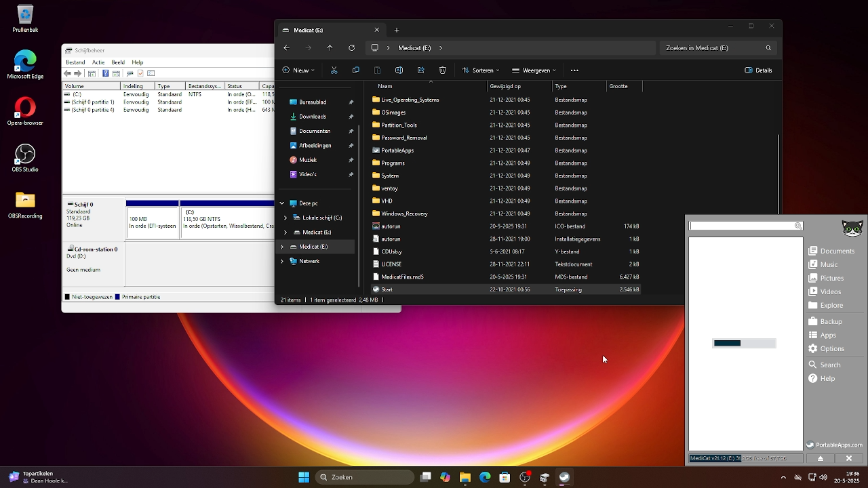
Task: Click the eject button in PortableApps menu
Action: click(820, 458)
